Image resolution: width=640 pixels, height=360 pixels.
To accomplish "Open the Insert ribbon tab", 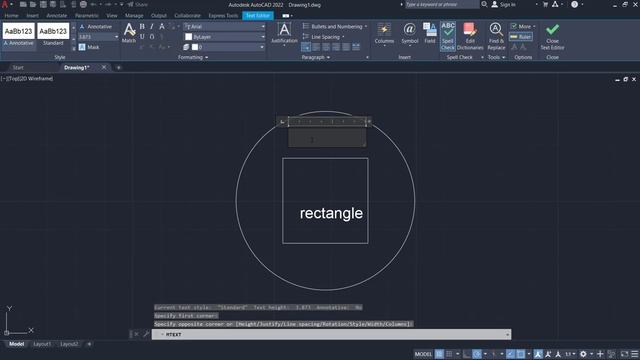I will click(33, 16).
